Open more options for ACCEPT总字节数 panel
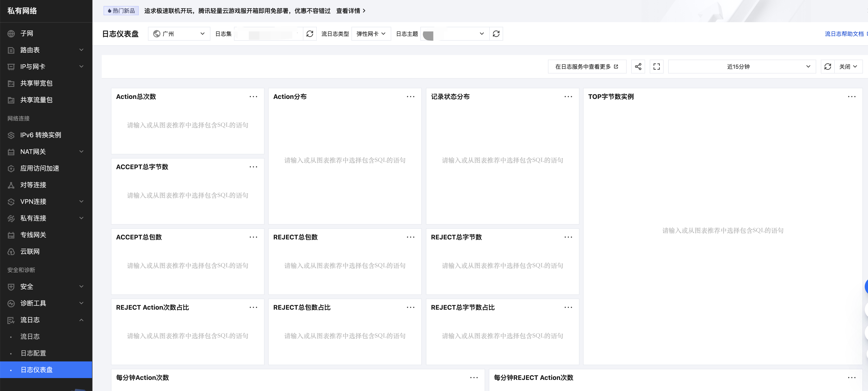868x391 pixels. [253, 167]
